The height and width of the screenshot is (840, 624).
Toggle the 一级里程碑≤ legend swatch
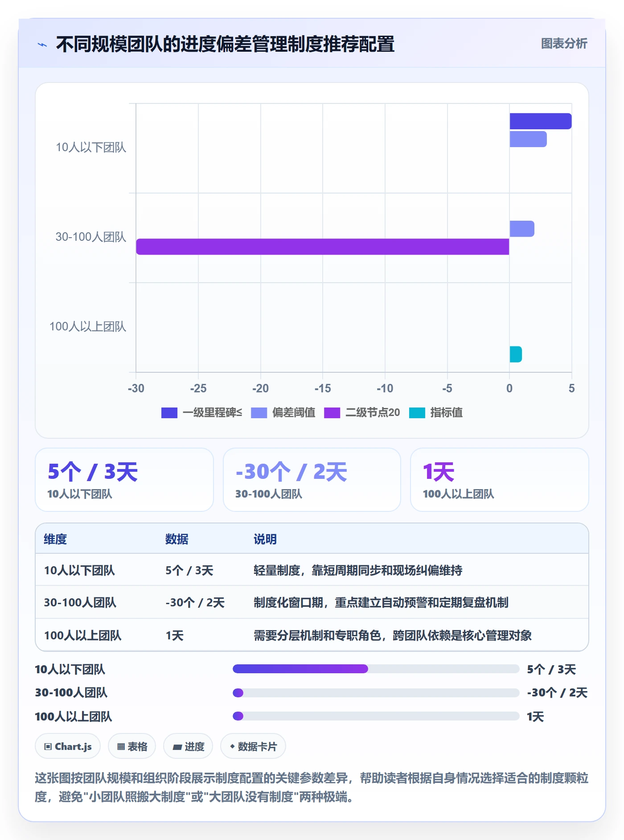tap(169, 413)
